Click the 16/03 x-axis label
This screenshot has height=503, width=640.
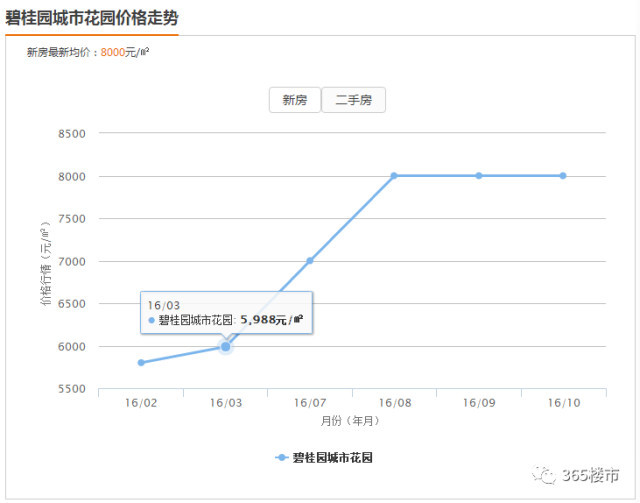[x=226, y=403]
